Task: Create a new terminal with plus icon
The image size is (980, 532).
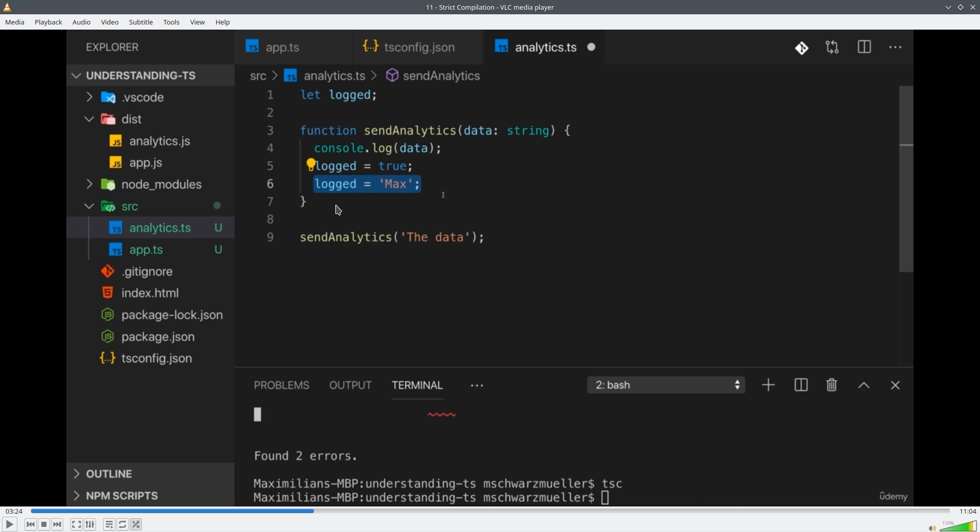Action: pyautogui.click(x=769, y=385)
